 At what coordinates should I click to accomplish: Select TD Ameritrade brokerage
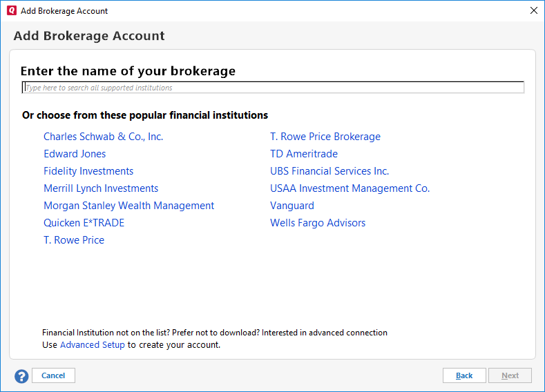click(304, 154)
